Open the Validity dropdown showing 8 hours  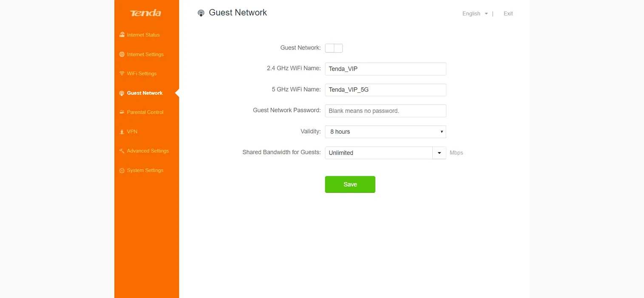coord(385,132)
